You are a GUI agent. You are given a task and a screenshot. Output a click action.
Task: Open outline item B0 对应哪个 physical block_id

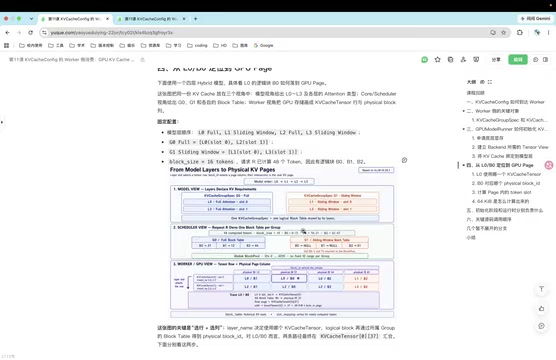click(x=506, y=183)
